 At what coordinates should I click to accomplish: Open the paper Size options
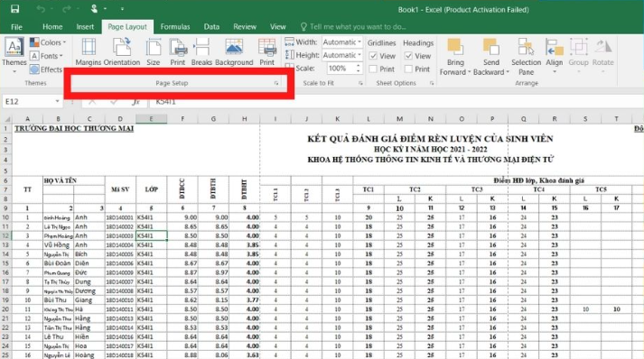[x=154, y=52]
